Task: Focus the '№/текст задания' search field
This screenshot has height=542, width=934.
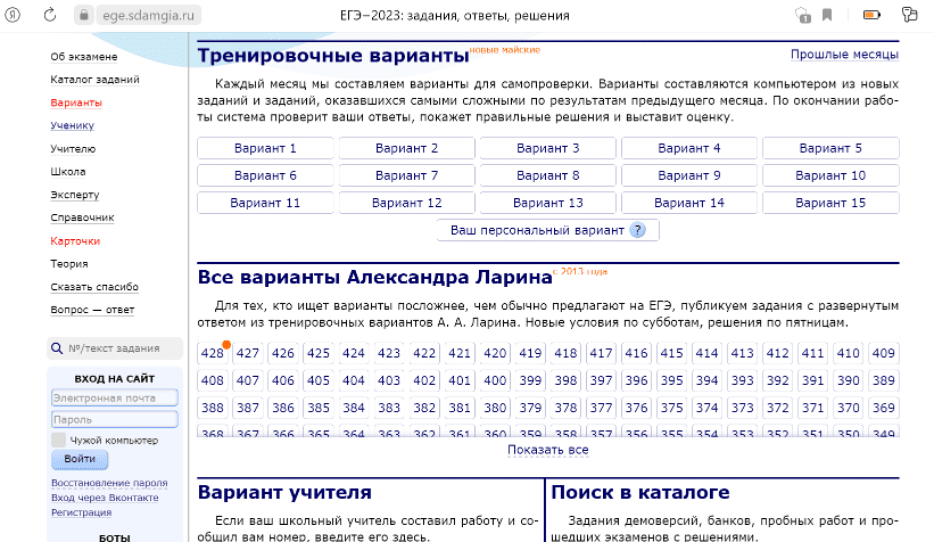Action: tap(114, 348)
